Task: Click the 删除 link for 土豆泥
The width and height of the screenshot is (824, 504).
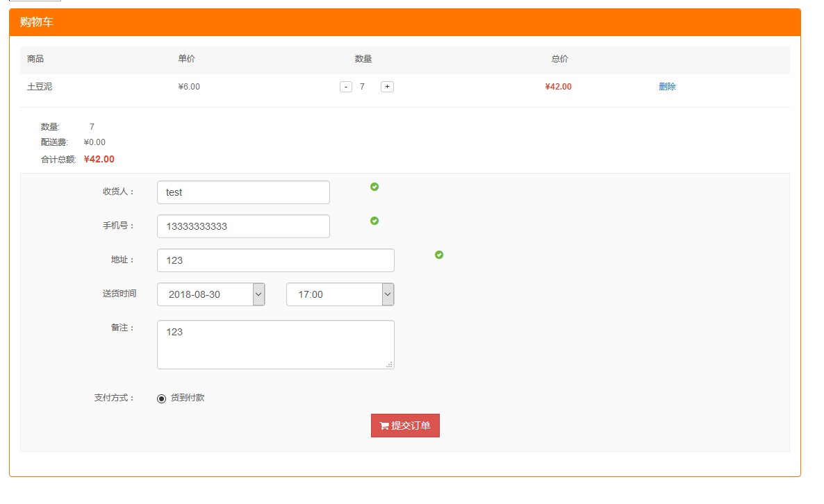Action: coord(667,87)
